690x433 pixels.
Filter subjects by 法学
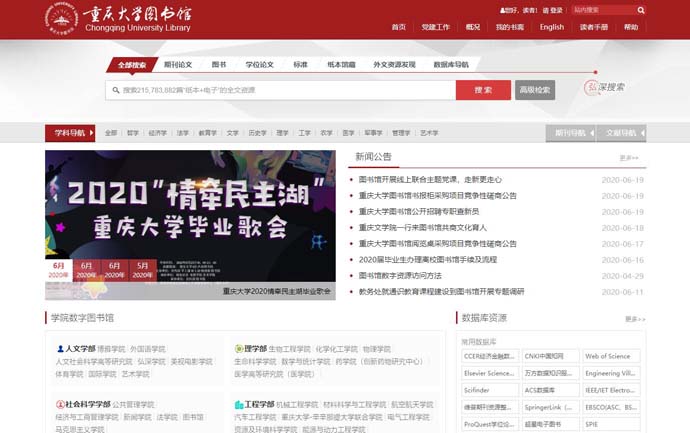(183, 133)
